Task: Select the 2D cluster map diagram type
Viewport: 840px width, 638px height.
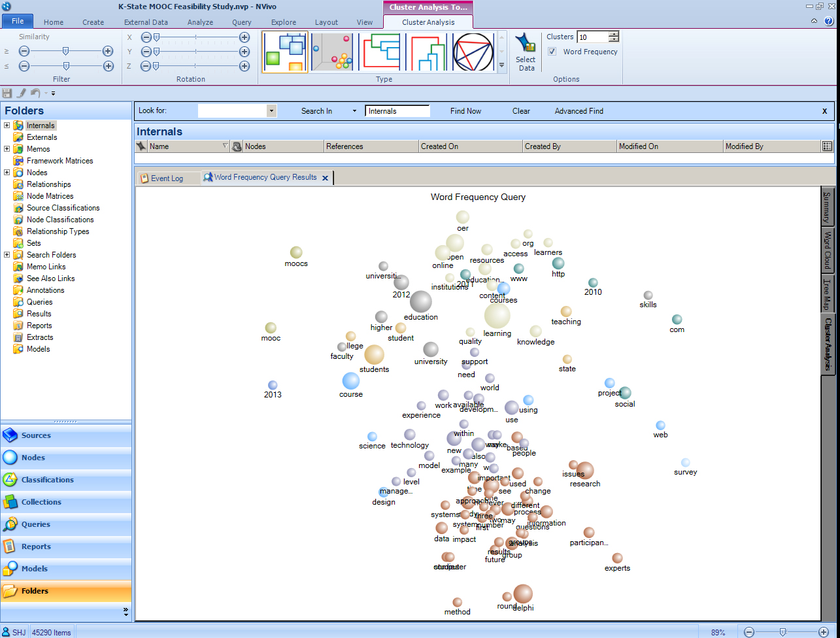Action: point(286,52)
